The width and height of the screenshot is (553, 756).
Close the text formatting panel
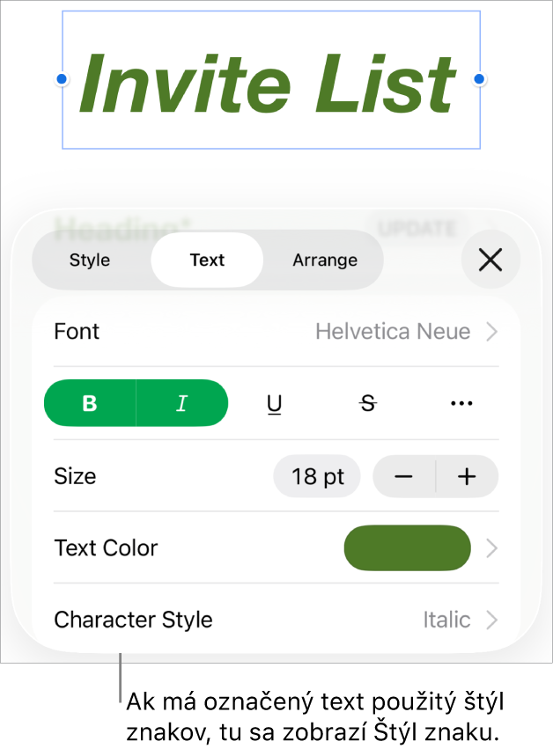(x=490, y=260)
